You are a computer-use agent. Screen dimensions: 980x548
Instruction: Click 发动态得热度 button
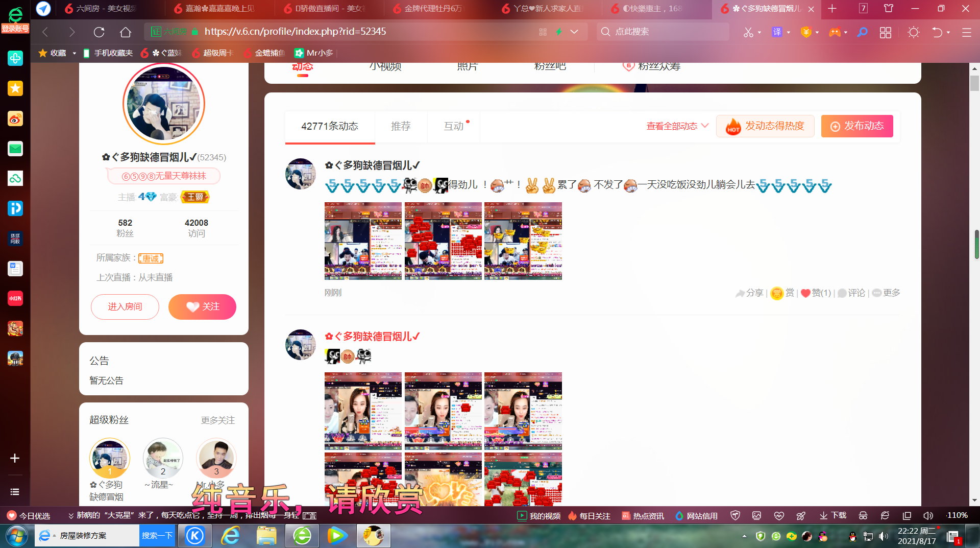pos(765,126)
